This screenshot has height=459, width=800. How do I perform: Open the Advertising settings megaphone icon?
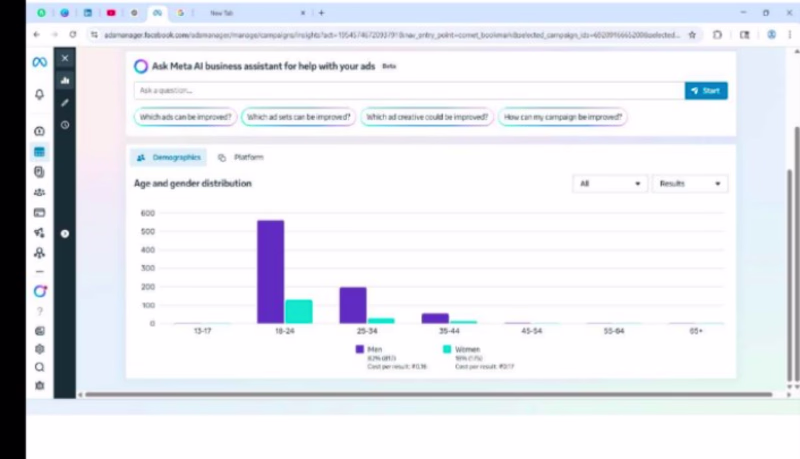click(x=39, y=233)
